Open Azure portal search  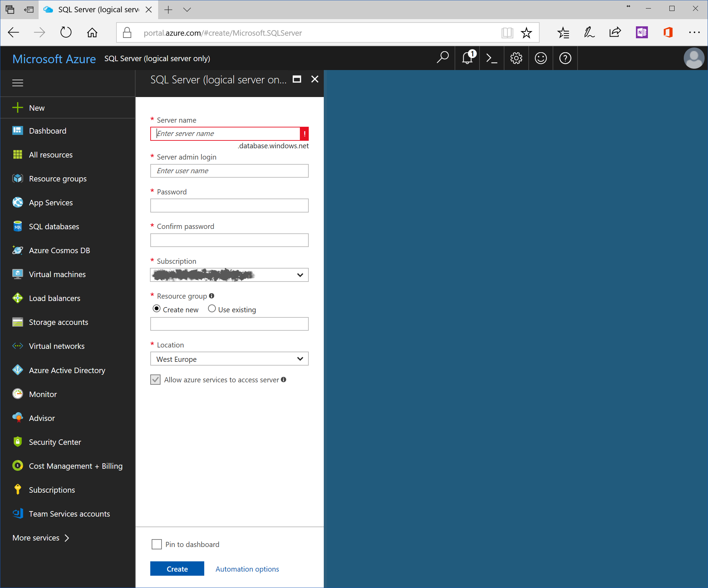click(443, 58)
